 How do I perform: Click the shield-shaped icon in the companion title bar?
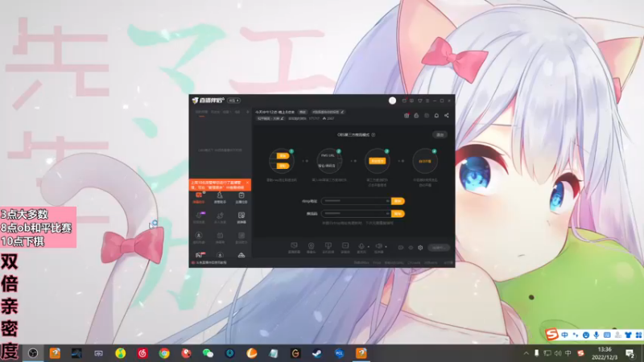419,101
